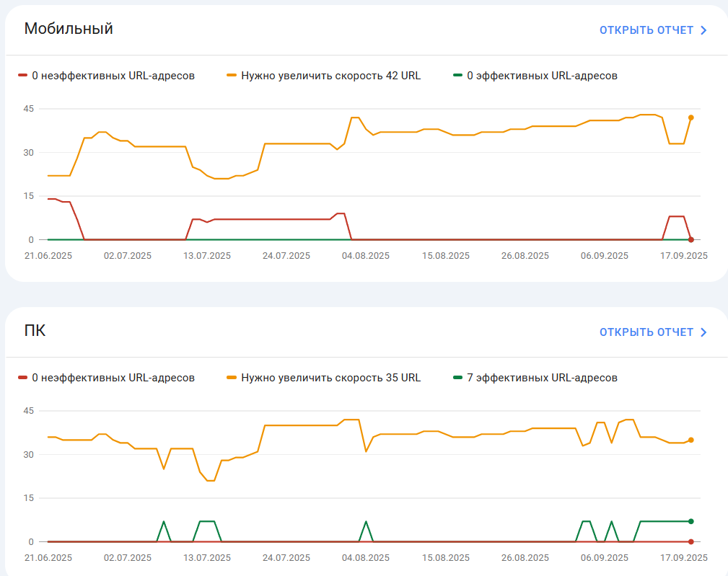Click green endpoint dot on ПК chart
This screenshot has height=576, width=728.
[691, 521]
